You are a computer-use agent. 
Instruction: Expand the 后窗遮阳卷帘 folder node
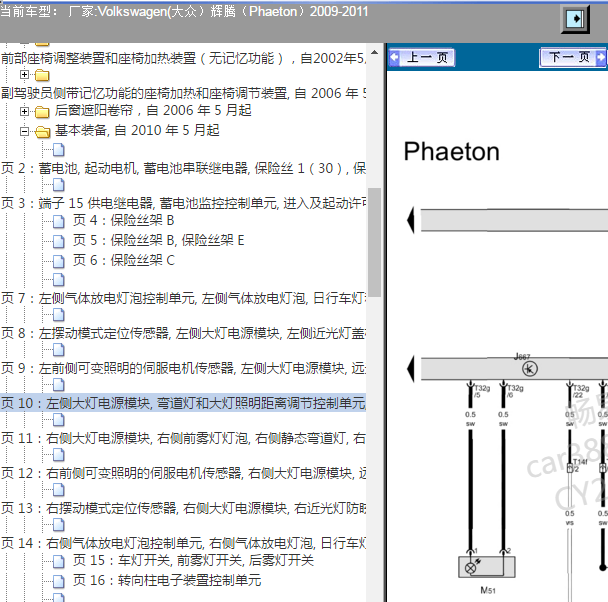[x=24, y=112]
